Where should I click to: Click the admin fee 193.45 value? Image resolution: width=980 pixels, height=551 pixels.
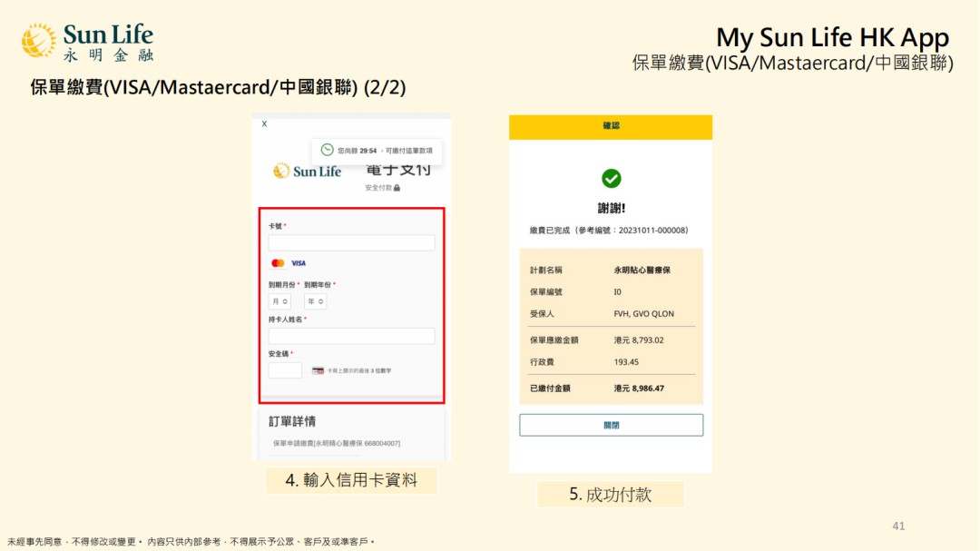626,362
